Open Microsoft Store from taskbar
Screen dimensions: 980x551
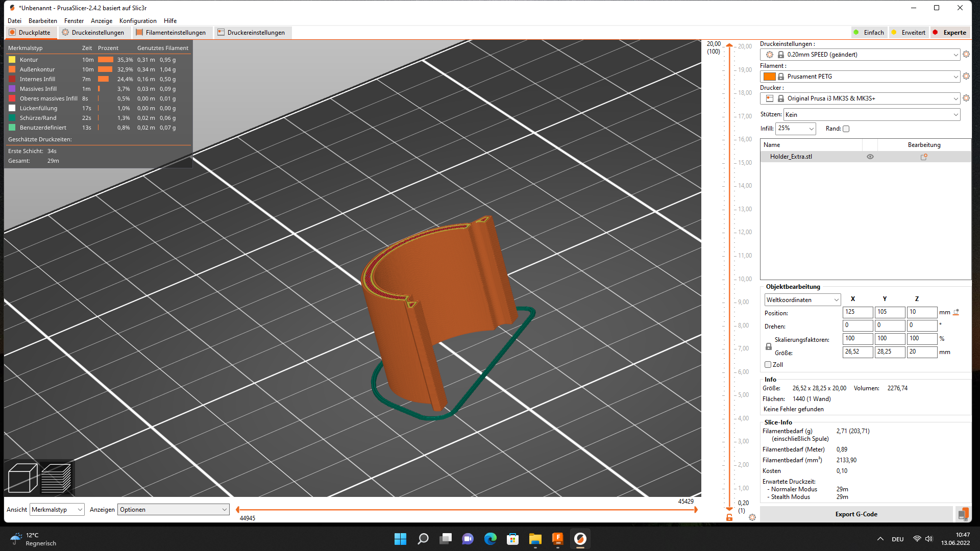pos(513,539)
